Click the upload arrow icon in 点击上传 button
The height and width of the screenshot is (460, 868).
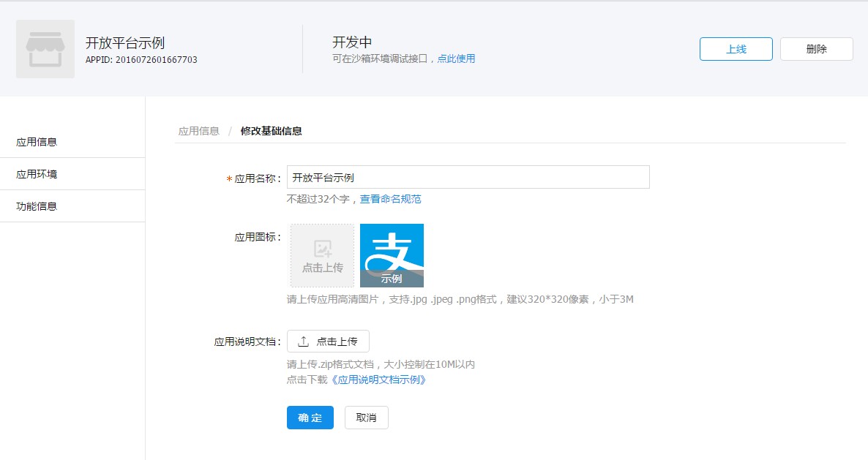tap(304, 340)
